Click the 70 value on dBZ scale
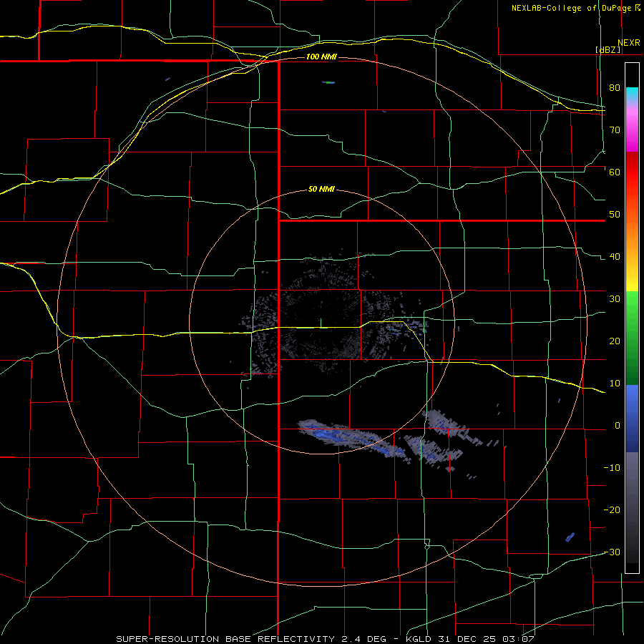 click(615, 130)
